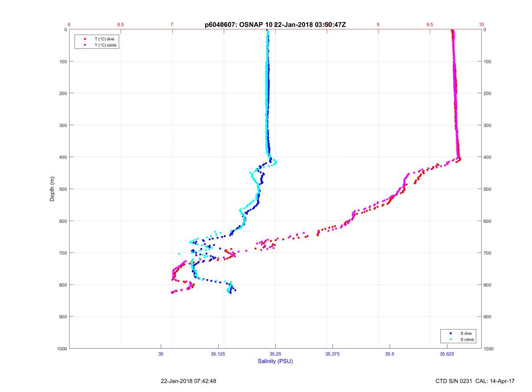Image resolution: width=532 pixels, height=392 pixels.
Task: Click salinity tick 35.375
Action: tap(332, 354)
